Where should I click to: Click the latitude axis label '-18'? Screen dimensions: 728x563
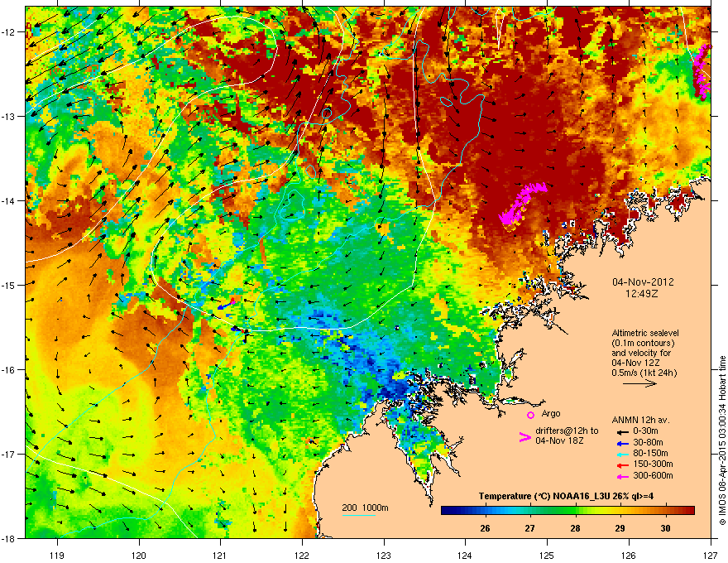pos(10,538)
